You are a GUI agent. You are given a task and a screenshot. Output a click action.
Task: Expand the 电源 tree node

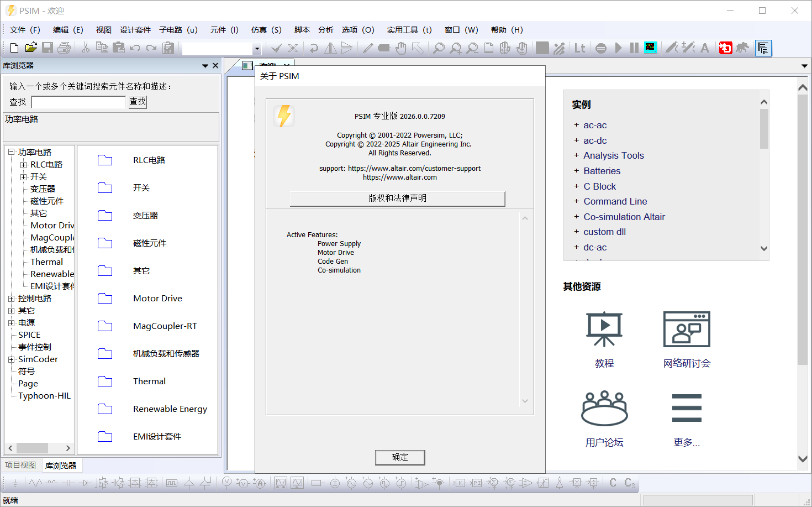click(x=11, y=323)
